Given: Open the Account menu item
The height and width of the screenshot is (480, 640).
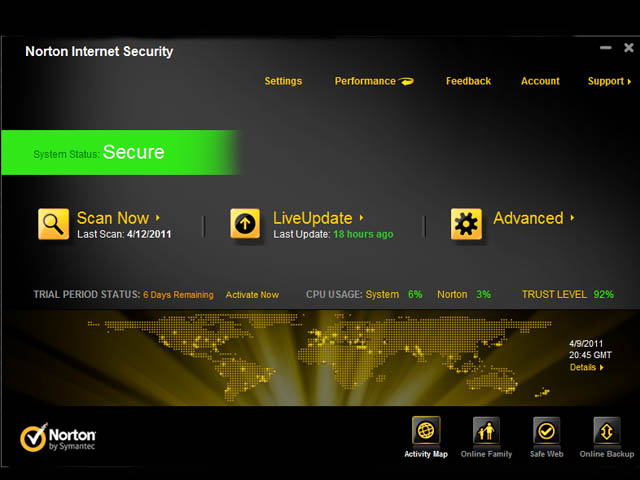Looking at the screenshot, I should (540, 81).
